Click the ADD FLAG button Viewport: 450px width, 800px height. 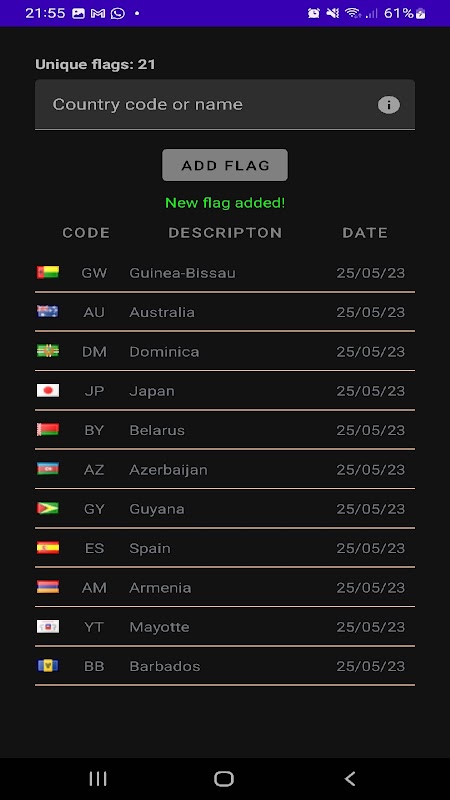[x=225, y=165]
